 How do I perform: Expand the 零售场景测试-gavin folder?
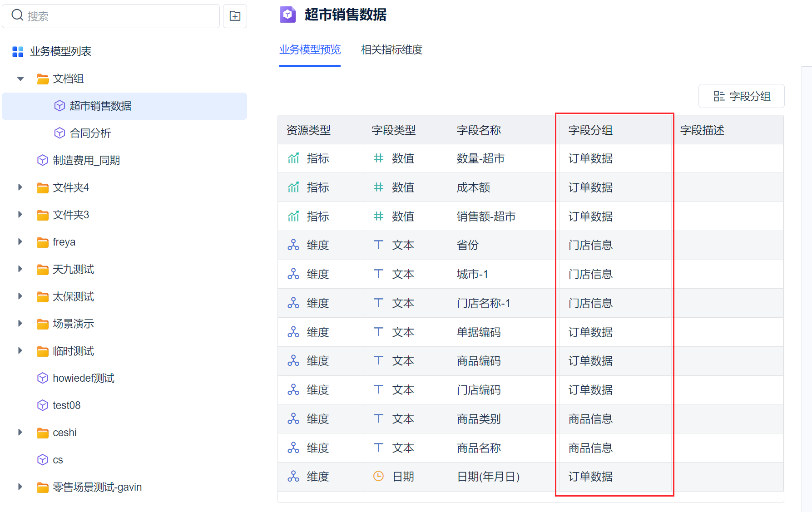pyautogui.click(x=20, y=487)
